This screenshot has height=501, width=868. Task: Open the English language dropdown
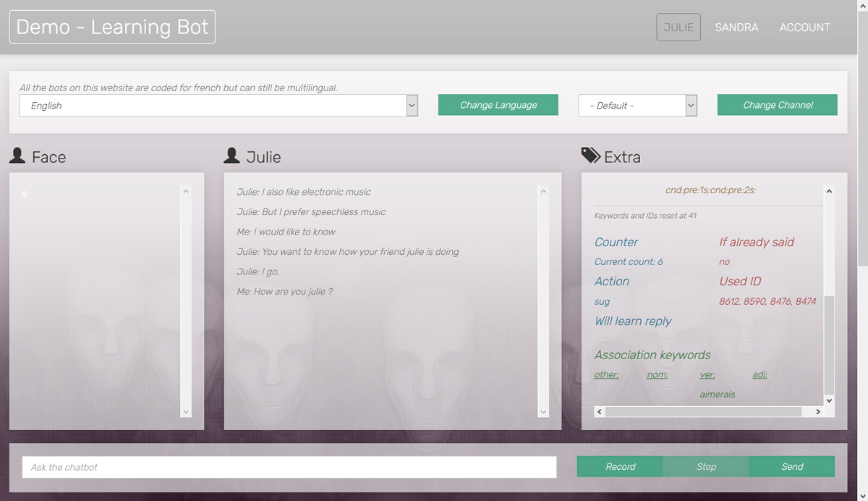coord(412,105)
